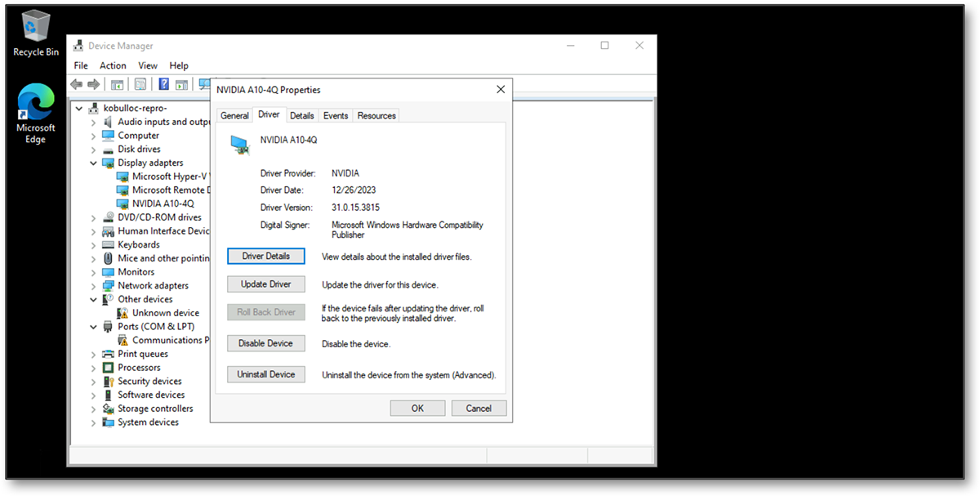Click the Device Manager title bar icon

click(x=78, y=46)
